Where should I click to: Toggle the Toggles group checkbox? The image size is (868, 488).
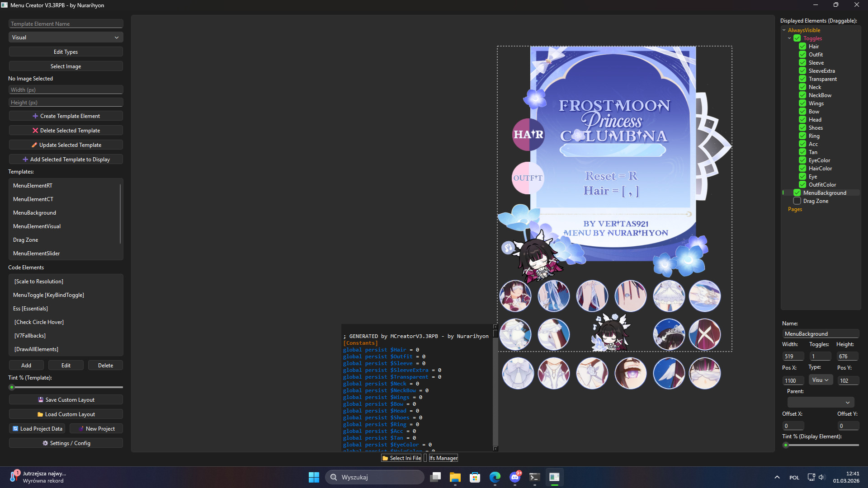click(797, 38)
